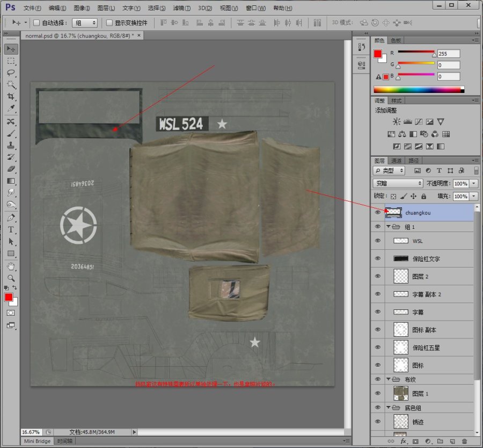Hide the chuangkou layer eye icon
Viewport: 483px width, 448px height.
378,213
